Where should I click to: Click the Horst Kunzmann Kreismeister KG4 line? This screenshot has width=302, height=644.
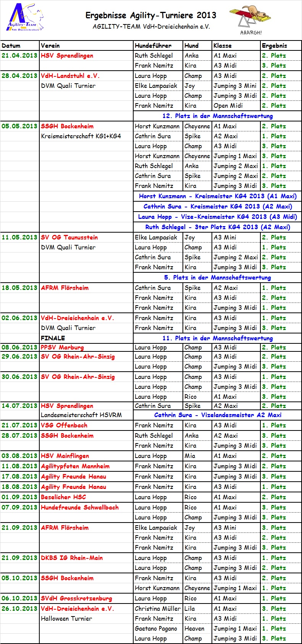pyautogui.click(x=217, y=196)
